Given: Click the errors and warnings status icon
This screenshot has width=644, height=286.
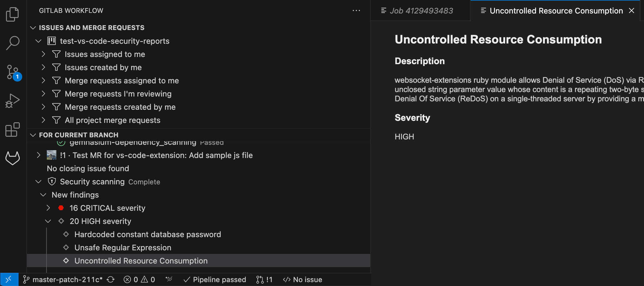Looking at the screenshot, I should [x=139, y=279].
